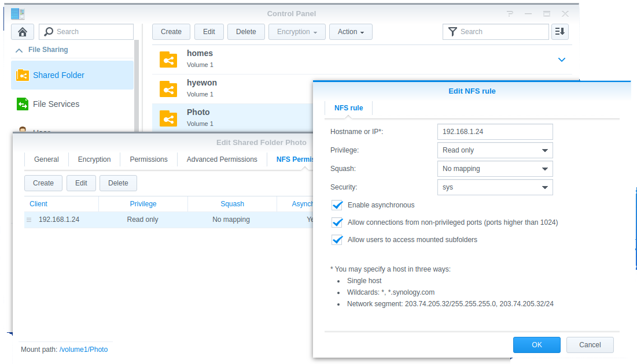Switch to the Permissions tab

click(x=149, y=159)
